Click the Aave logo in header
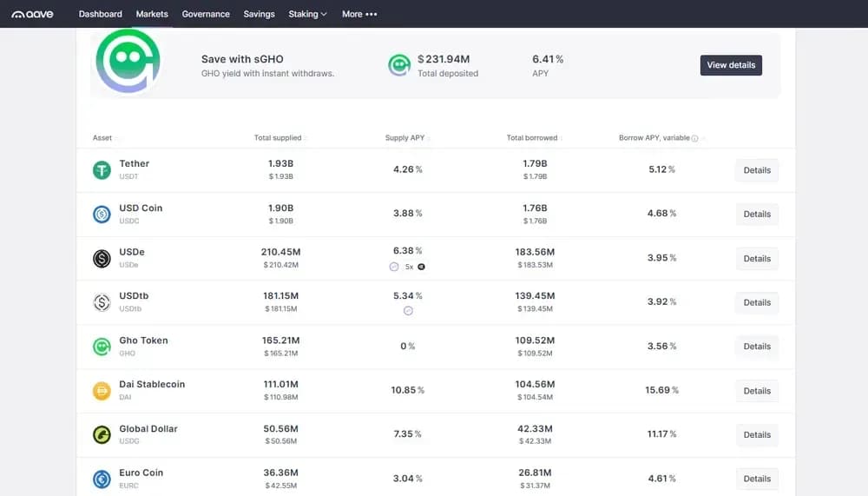This screenshot has width=868, height=496. point(32,14)
